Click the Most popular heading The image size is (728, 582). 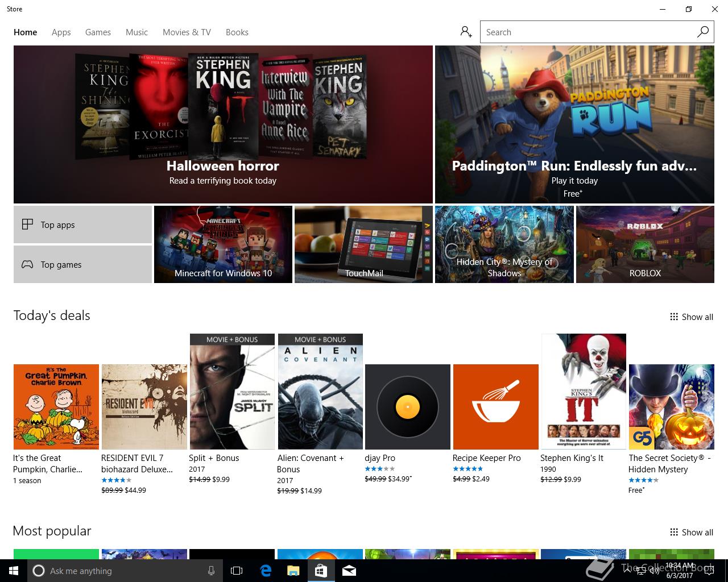point(52,531)
